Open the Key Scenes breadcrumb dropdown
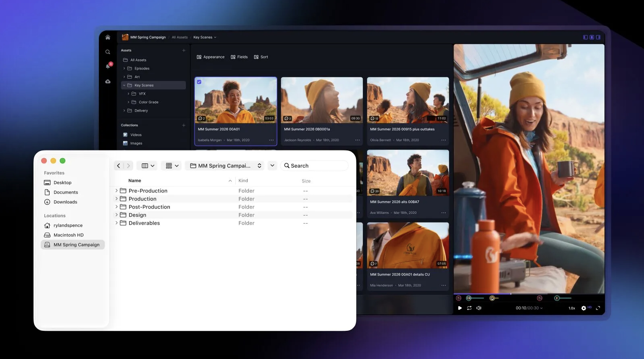This screenshot has height=359, width=644. (x=205, y=38)
